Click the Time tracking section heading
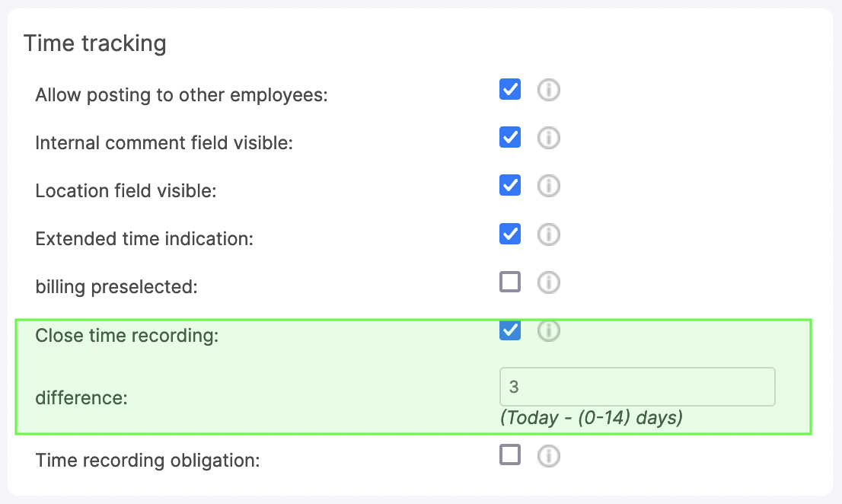 point(96,43)
